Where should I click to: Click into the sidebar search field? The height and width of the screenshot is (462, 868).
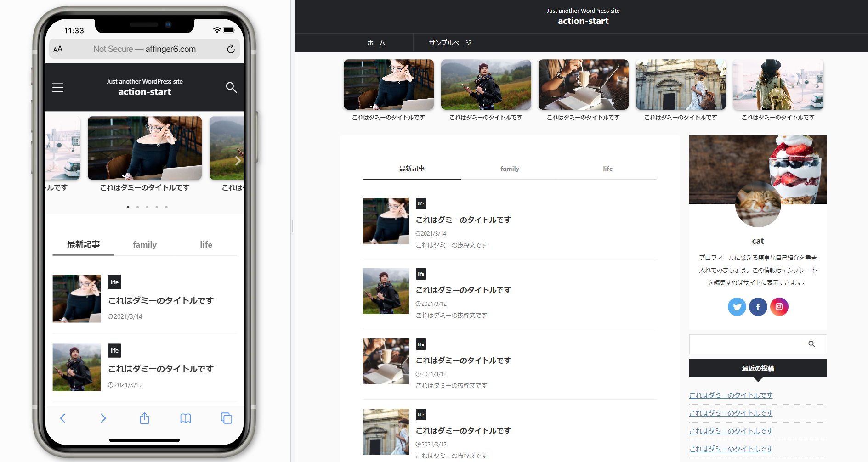coord(744,344)
